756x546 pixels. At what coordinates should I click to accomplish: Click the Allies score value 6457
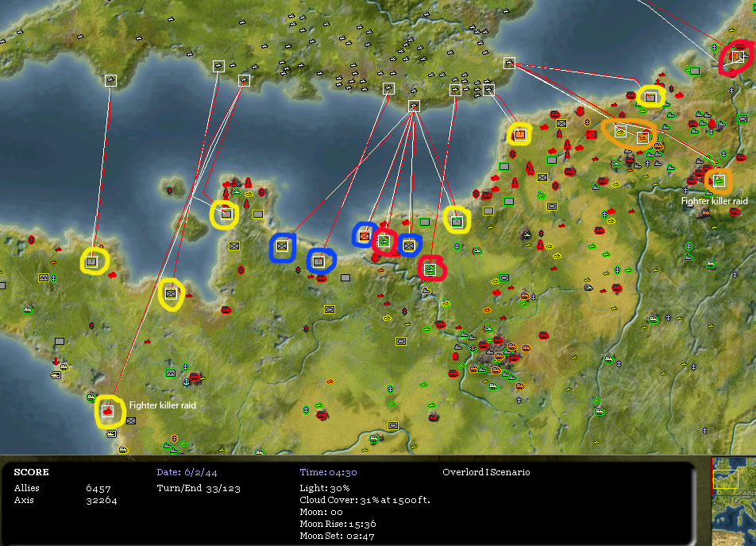(98, 488)
